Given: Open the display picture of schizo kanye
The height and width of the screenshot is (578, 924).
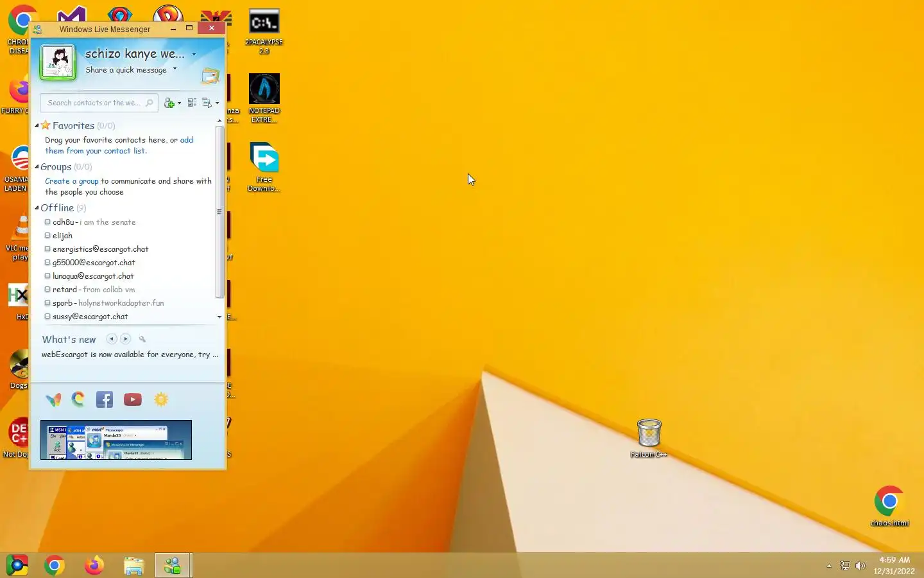Looking at the screenshot, I should [x=58, y=62].
